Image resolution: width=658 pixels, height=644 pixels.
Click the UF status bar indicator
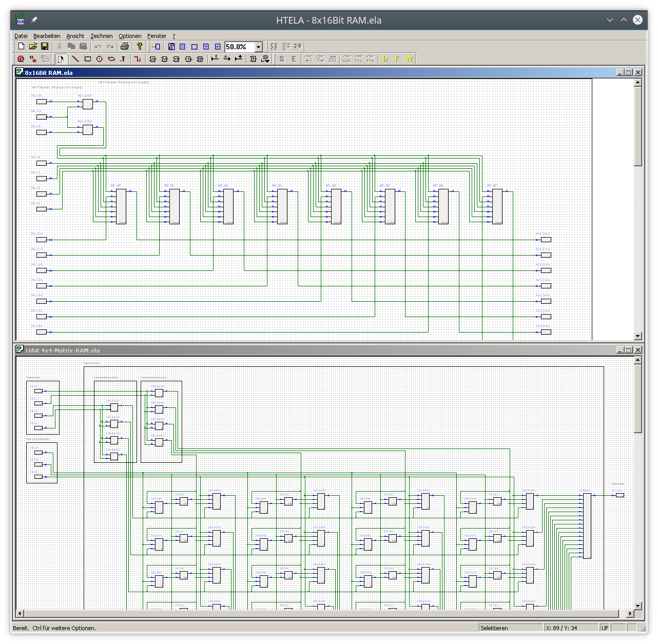click(605, 628)
